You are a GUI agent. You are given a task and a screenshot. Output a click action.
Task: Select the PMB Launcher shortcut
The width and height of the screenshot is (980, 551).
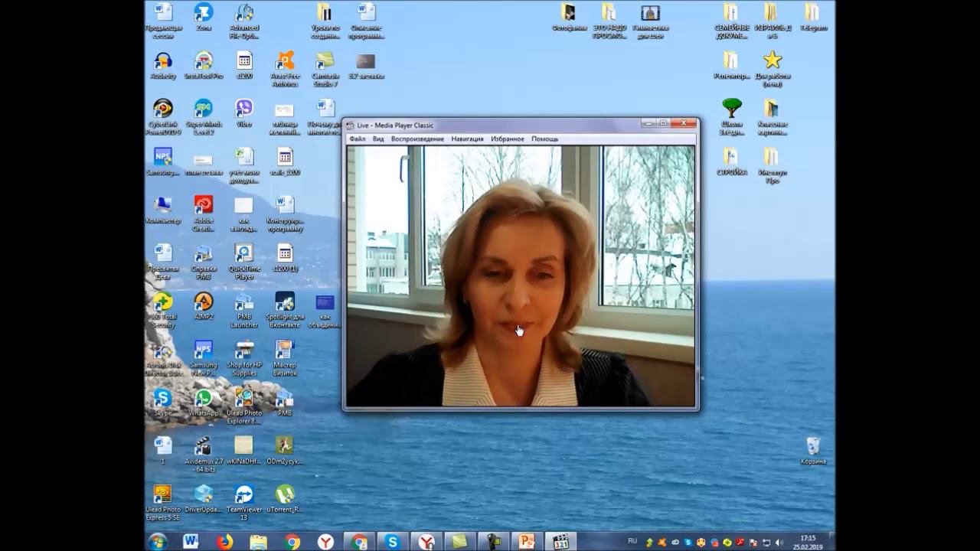(x=244, y=310)
